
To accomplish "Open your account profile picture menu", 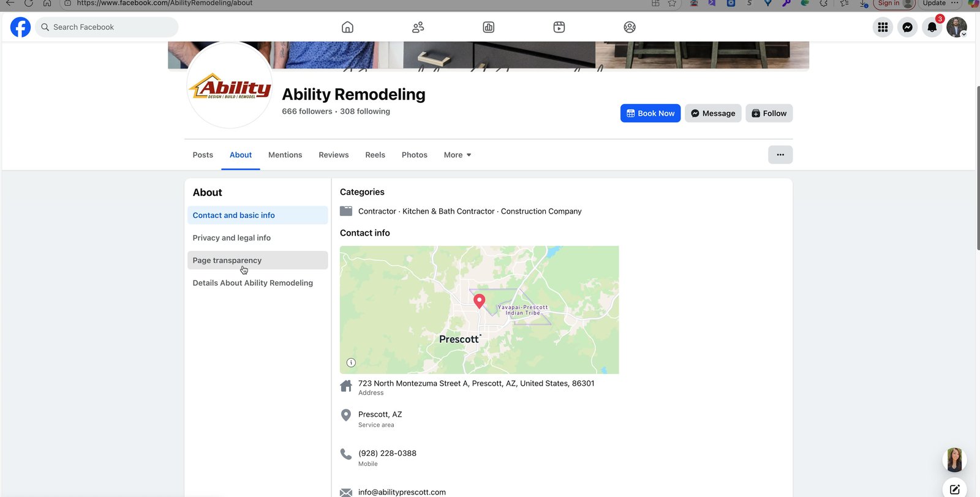I will pos(957,27).
